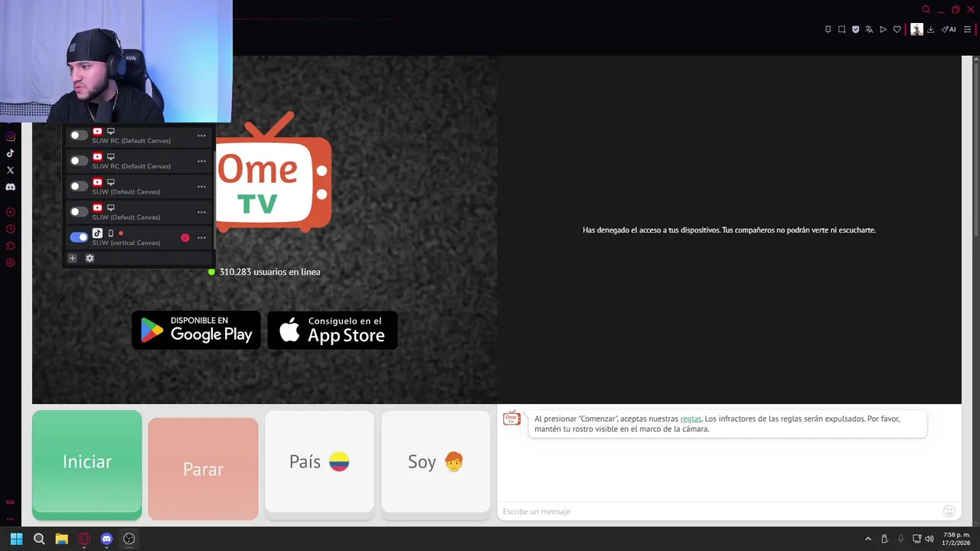
Task: Open the sidebar three-dots setup menu
Action: click(10, 518)
